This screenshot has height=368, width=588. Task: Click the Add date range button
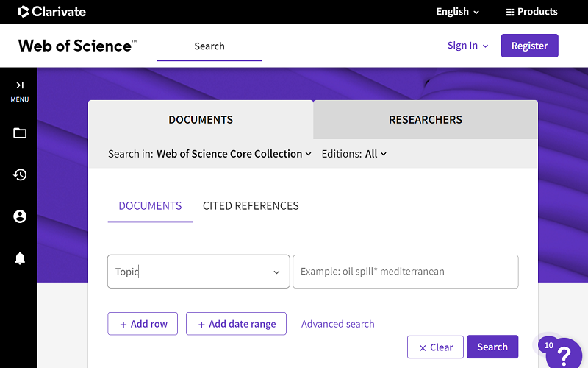(236, 324)
